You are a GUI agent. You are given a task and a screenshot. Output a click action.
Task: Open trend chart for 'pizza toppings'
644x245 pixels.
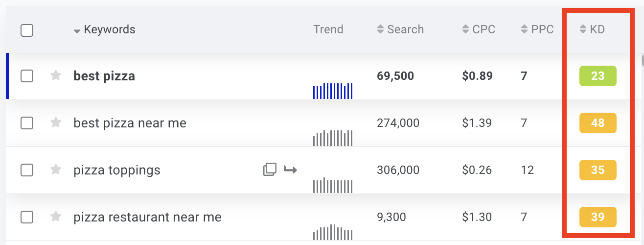[x=333, y=186]
